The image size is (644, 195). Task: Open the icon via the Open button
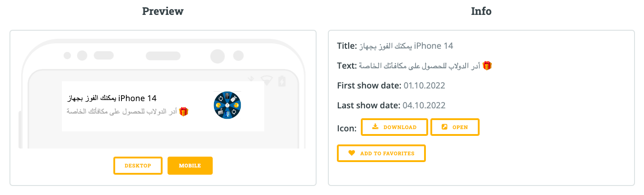tap(455, 127)
